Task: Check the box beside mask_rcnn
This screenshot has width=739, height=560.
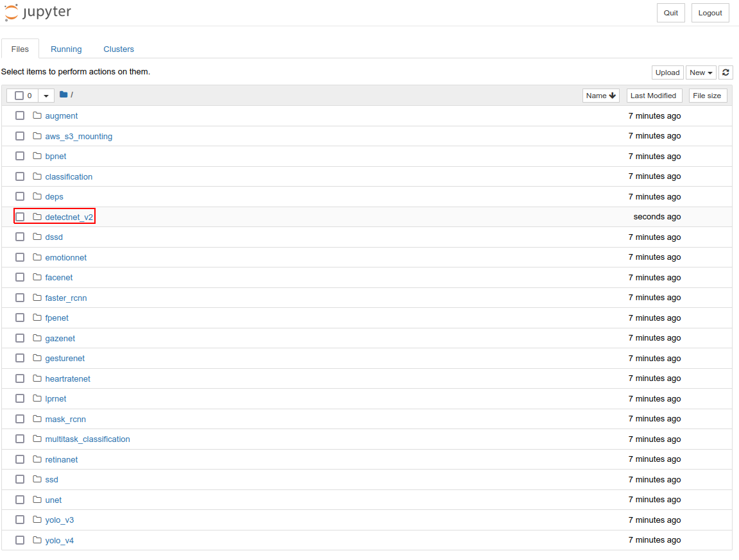Action: coord(20,419)
